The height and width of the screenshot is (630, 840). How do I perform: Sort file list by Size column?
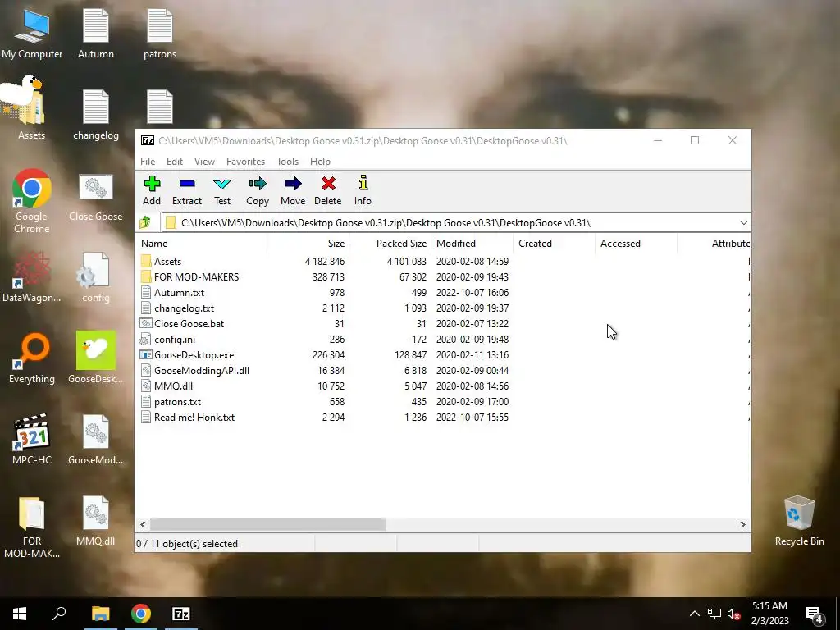coord(308,243)
